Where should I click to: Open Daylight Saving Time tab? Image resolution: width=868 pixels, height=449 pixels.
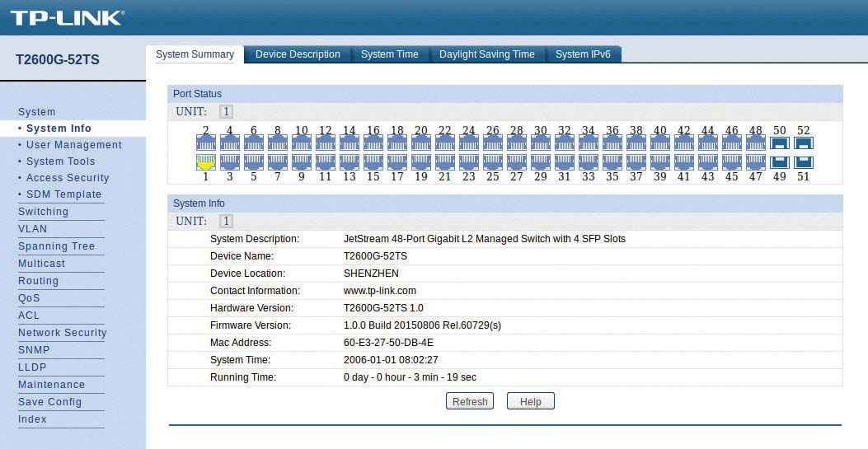(x=487, y=54)
